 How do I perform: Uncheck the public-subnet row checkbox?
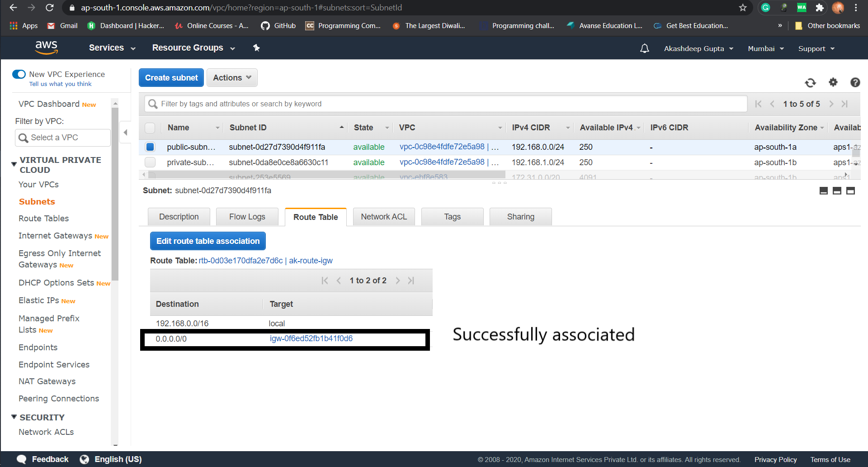pos(150,147)
